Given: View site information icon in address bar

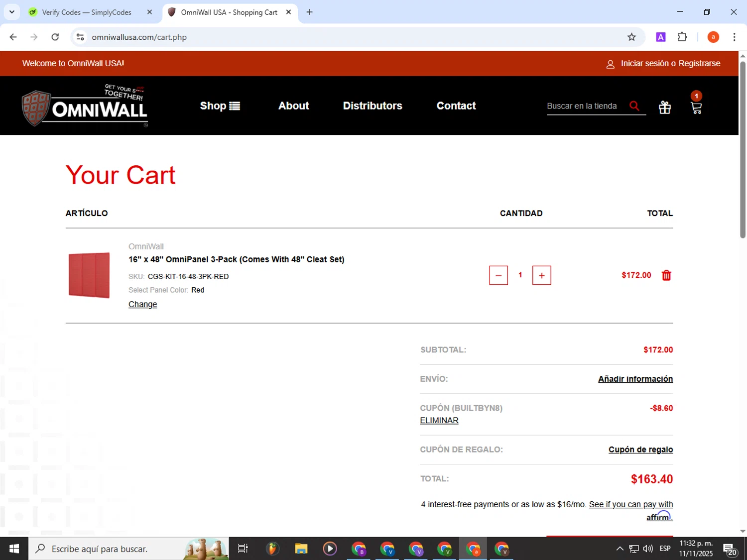Looking at the screenshot, I should coord(80,37).
